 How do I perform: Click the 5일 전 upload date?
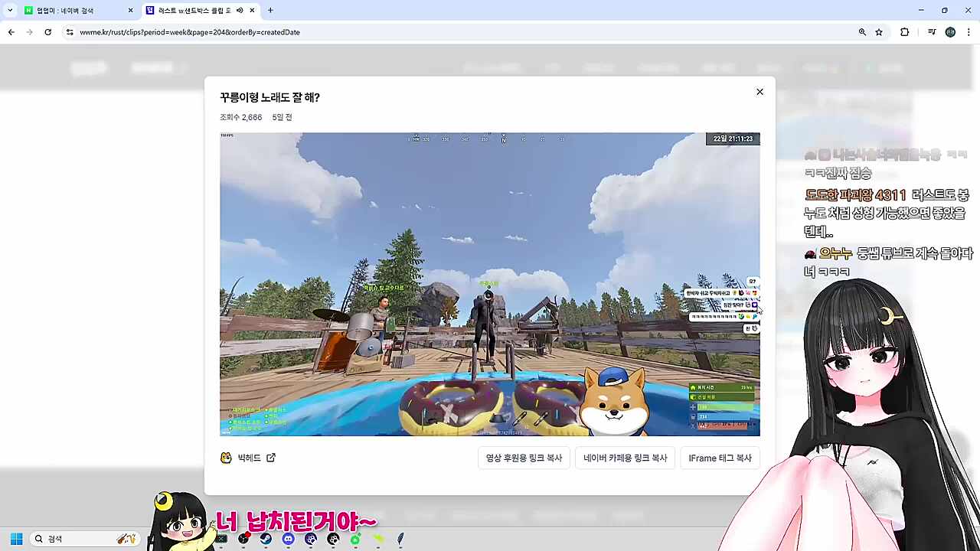point(282,117)
